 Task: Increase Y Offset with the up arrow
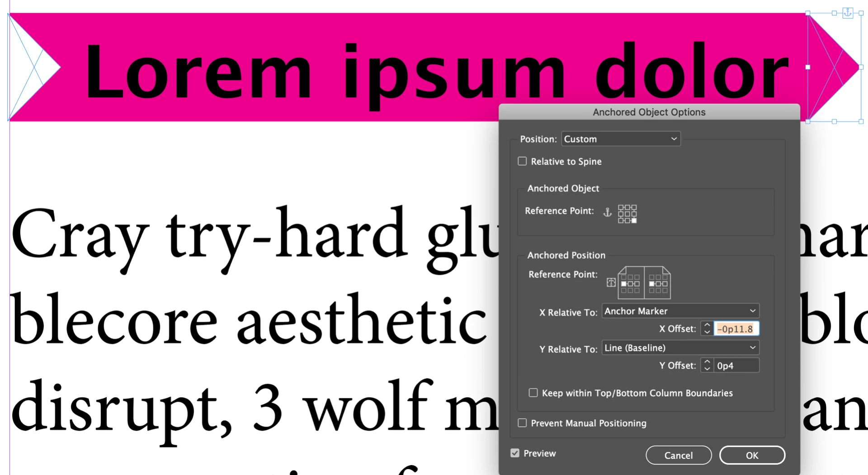pyautogui.click(x=707, y=362)
